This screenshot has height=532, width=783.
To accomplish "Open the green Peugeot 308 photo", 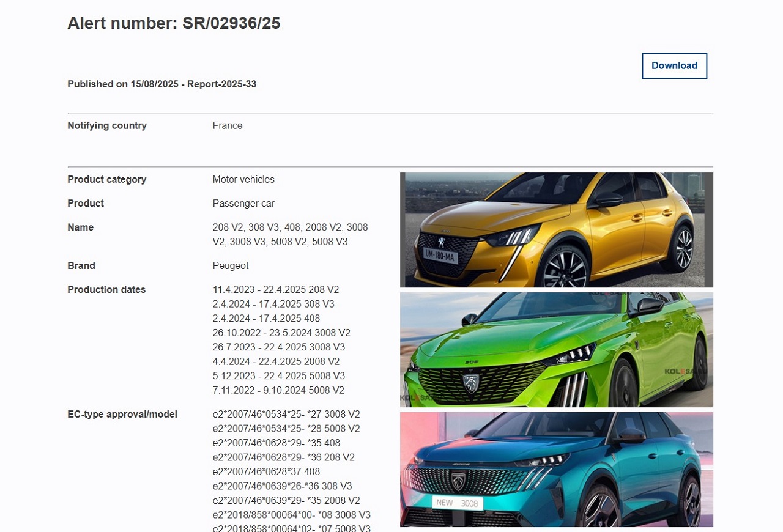I will point(557,350).
